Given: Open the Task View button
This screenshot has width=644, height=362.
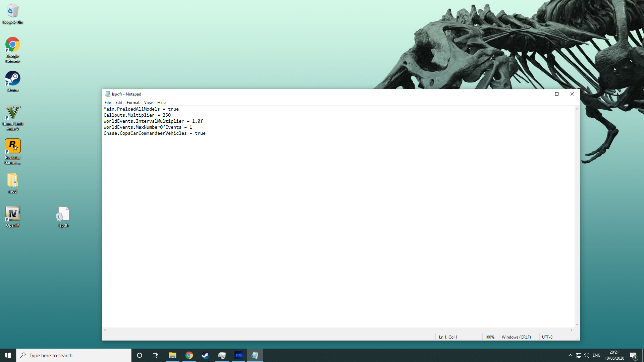Looking at the screenshot, I should coord(156,355).
